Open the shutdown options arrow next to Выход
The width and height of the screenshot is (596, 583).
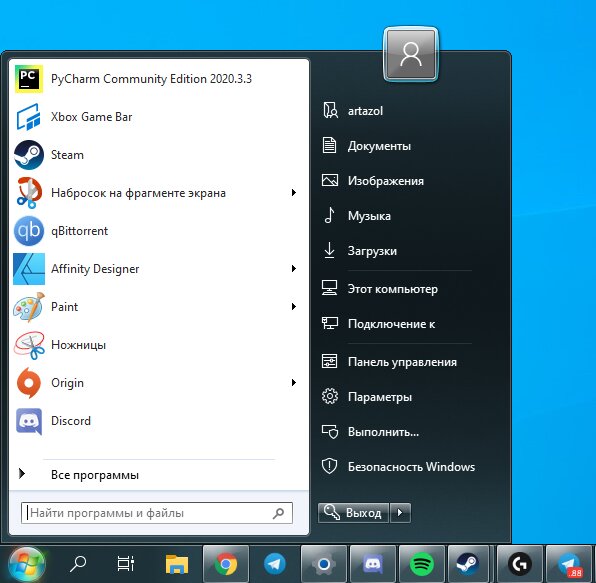tap(400, 513)
